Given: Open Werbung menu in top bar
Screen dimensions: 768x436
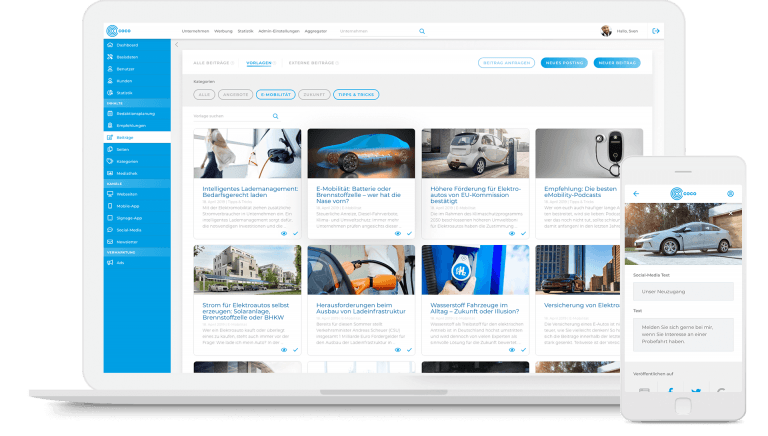Looking at the screenshot, I should [x=223, y=31].
